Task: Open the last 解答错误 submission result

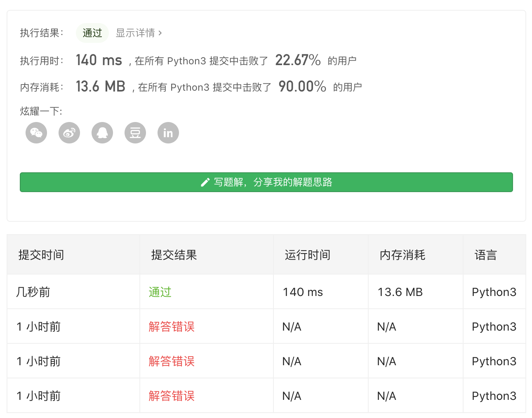Action: 172,396
